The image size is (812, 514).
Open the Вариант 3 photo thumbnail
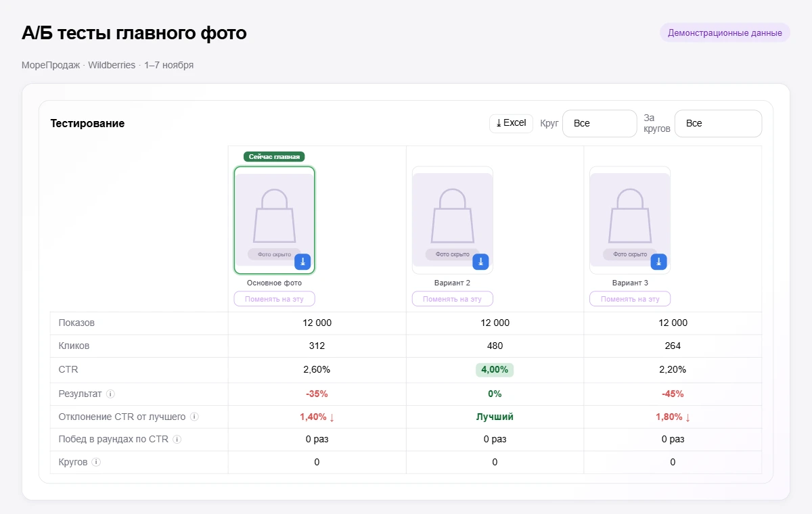coord(630,220)
